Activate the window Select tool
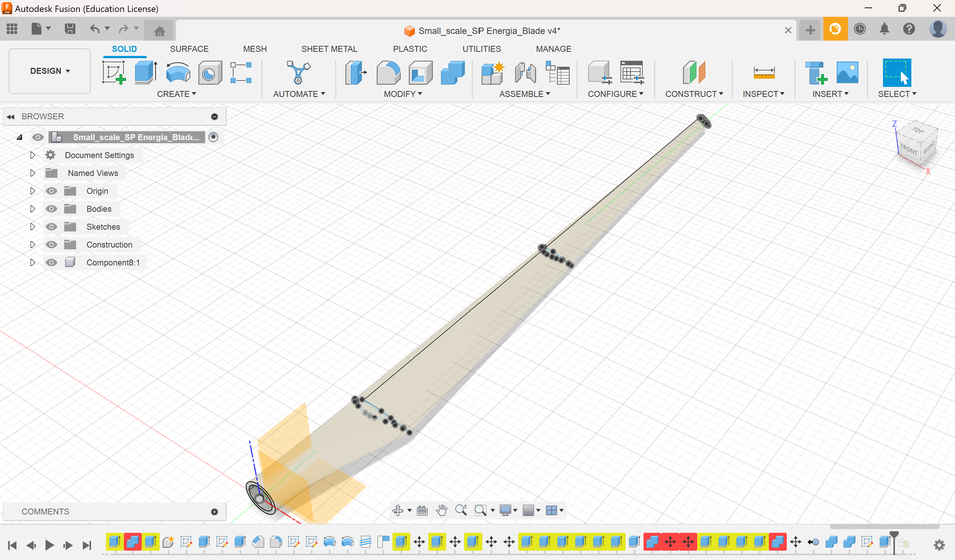Image resolution: width=955 pixels, height=560 pixels. [897, 72]
